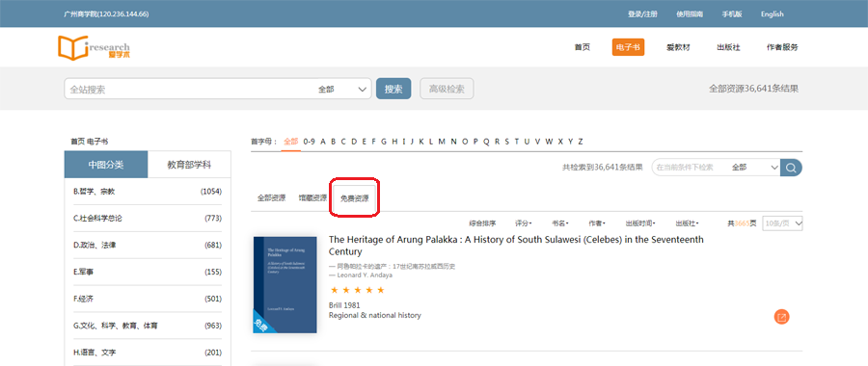Click the 登录/注册 link

(642, 14)
